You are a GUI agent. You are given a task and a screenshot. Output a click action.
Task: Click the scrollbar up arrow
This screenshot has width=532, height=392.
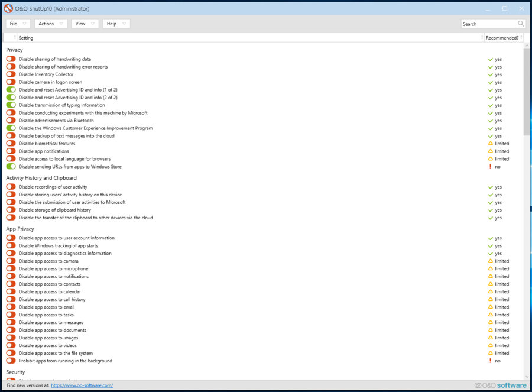527,45
